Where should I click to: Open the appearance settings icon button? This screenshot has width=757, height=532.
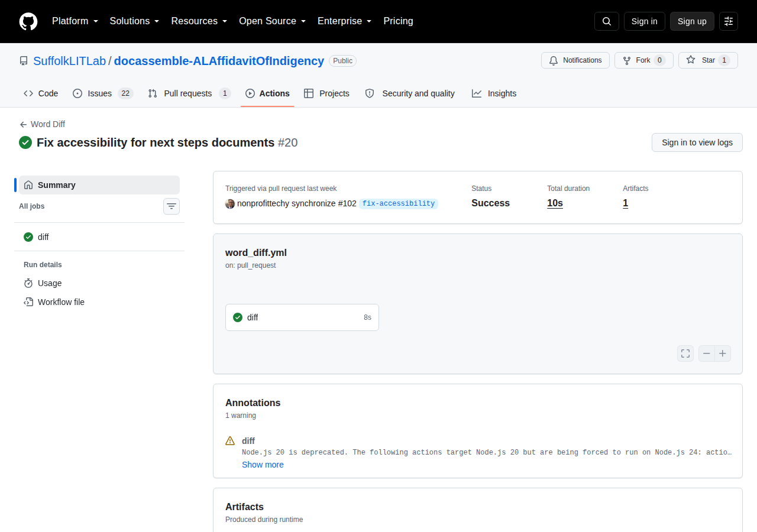click(729, 21)
